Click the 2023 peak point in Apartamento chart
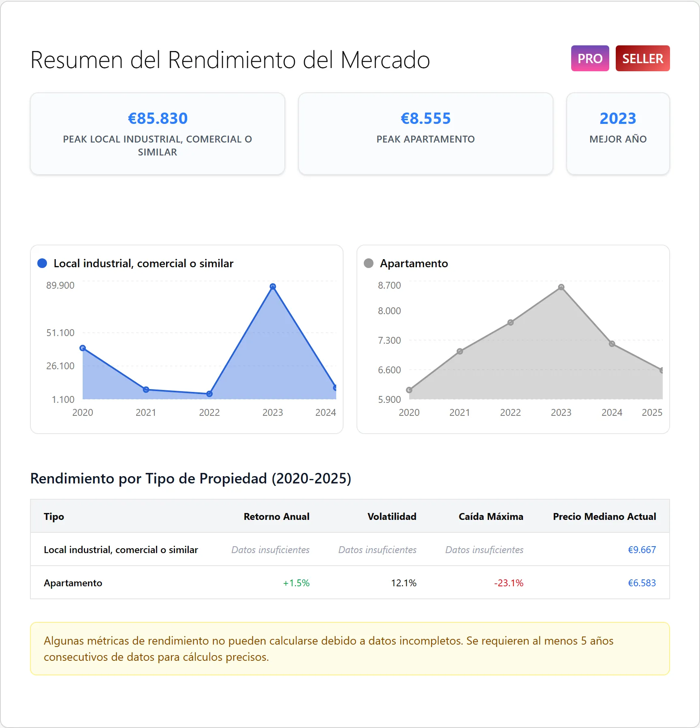 point(561,287)
